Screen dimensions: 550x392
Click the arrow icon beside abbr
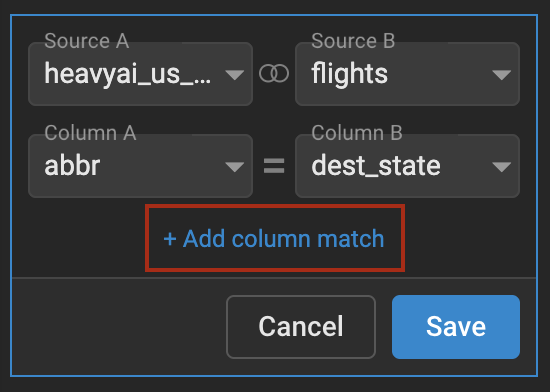(235, 167)
